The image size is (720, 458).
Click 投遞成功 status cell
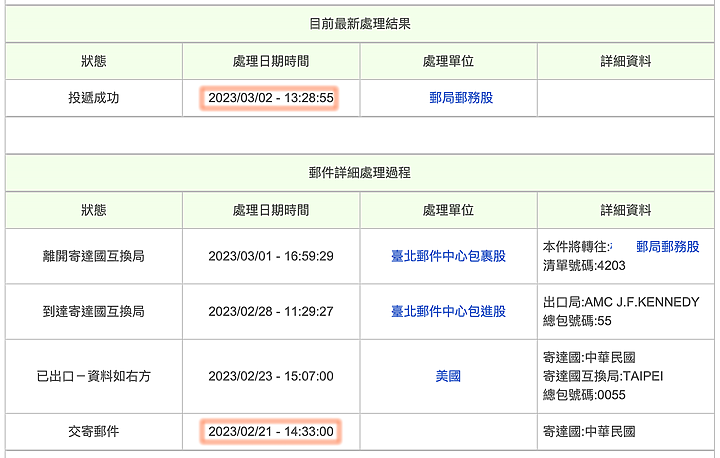pyautogui.click(x=94, y=98)
